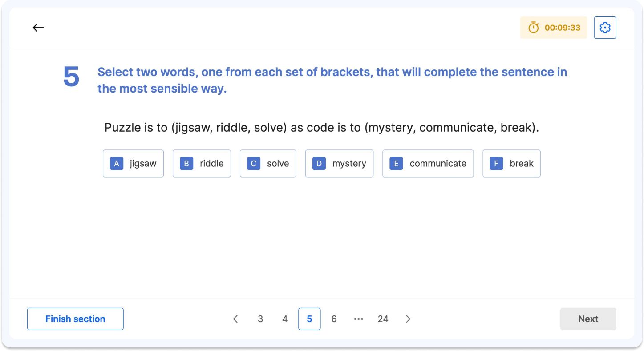Image resolution: width=644 pixels, height=351 pixels.
Task: Switch to question 3 in pagination
Action: coord(260,319)
